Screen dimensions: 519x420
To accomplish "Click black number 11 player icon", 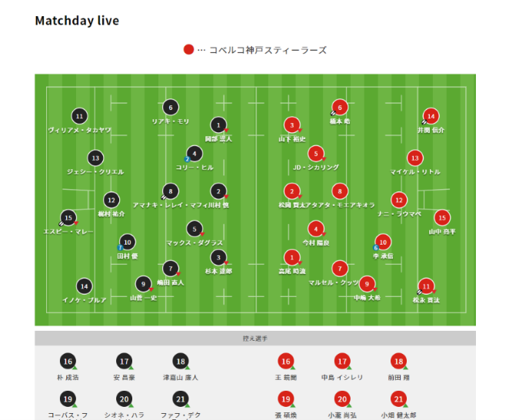I will pyautogui.click(x=79, y=116).
